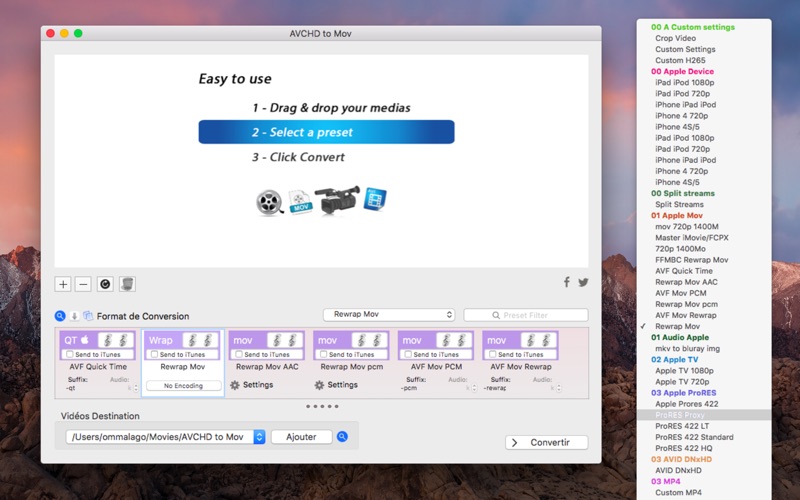This screenshot has height=500, width=800.
Task: Click the MOV file icon
Action: pyautogui.click(x=300, y=202)
